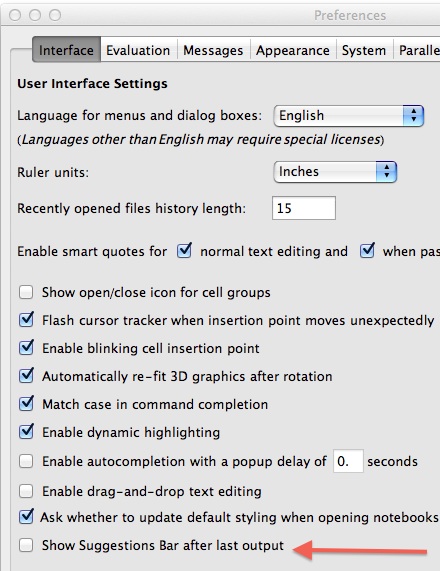Disable Enable dynamic highlighting checkbox
The width and height of the screenshot is (440, 571).
26,432
